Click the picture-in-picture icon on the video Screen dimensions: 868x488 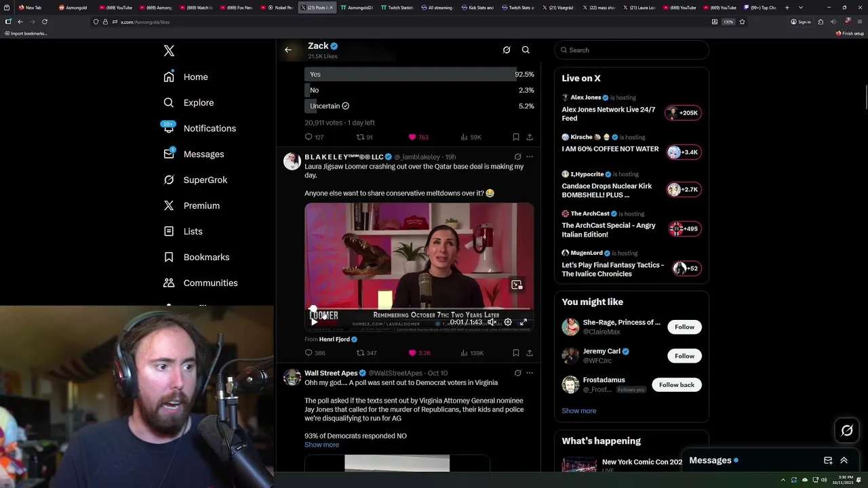517,285
